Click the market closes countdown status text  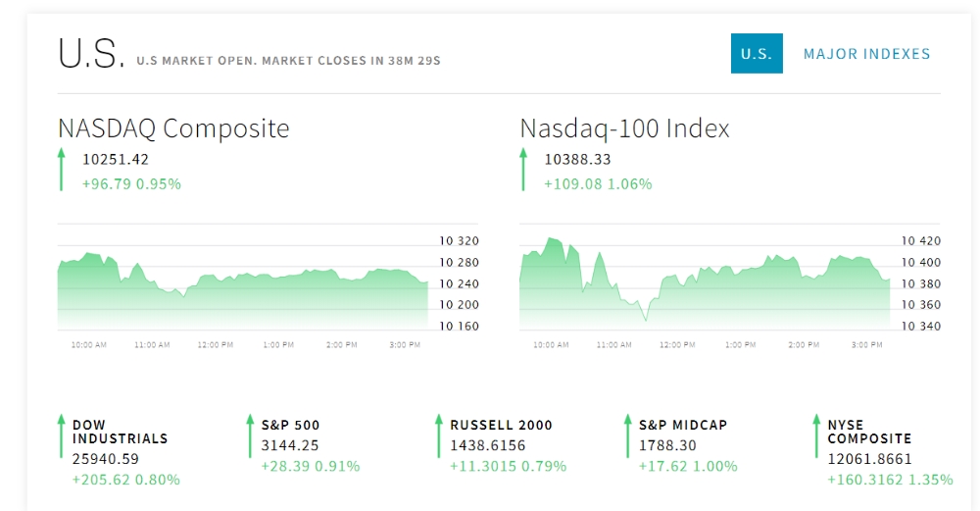point(288,61)
